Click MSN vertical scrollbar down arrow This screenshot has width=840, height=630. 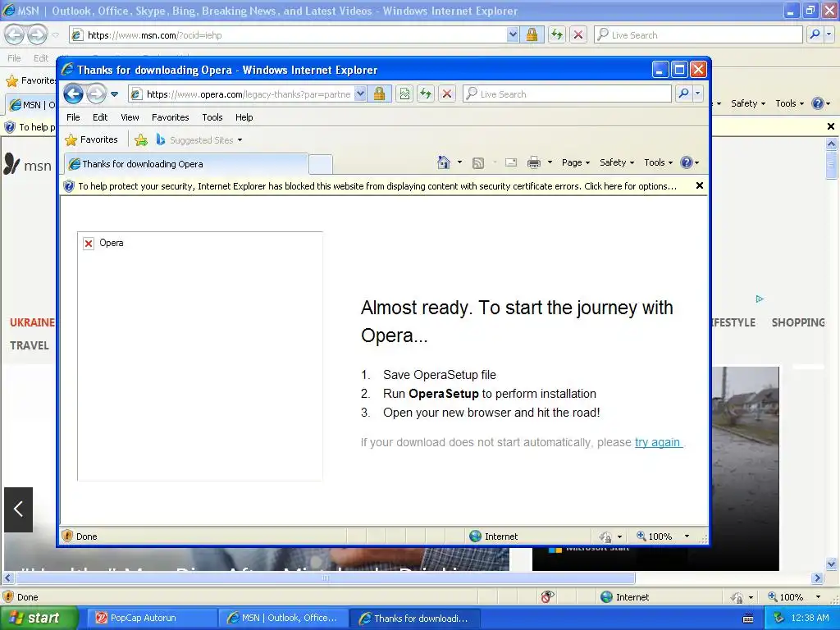832,563
